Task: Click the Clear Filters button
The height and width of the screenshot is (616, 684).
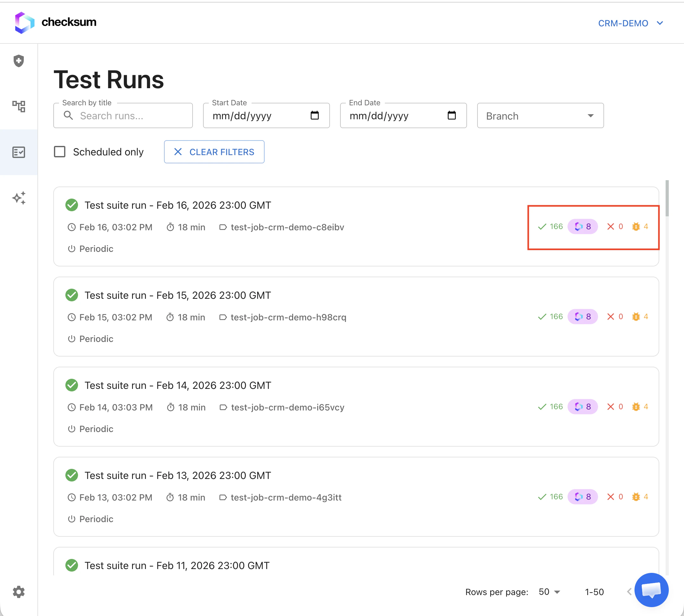Action: [214, 152]
